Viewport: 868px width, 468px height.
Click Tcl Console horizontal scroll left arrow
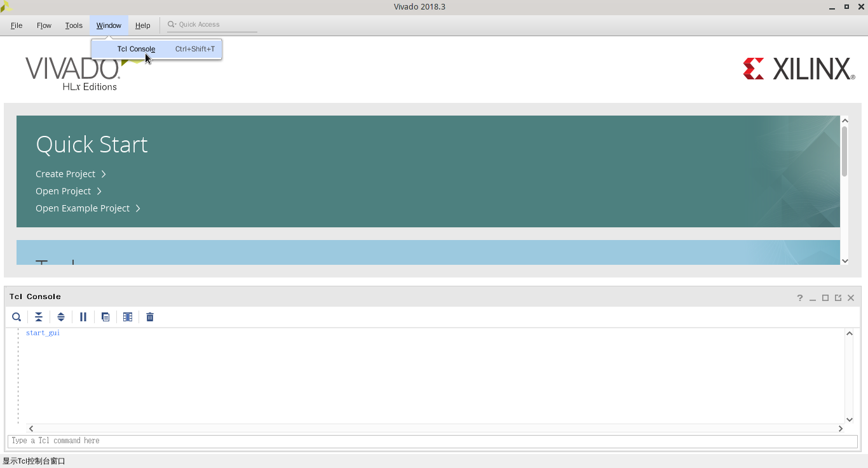31,429
